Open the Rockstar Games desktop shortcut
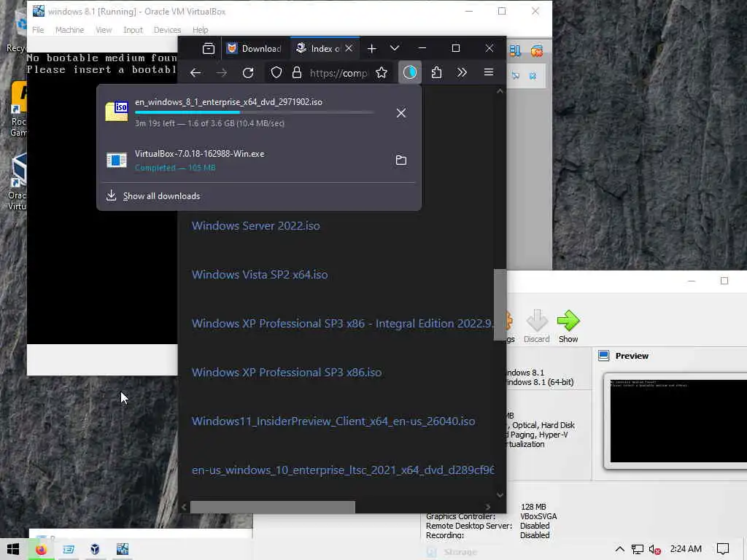The height and width of the screenshot is (560, 747). 18,109
